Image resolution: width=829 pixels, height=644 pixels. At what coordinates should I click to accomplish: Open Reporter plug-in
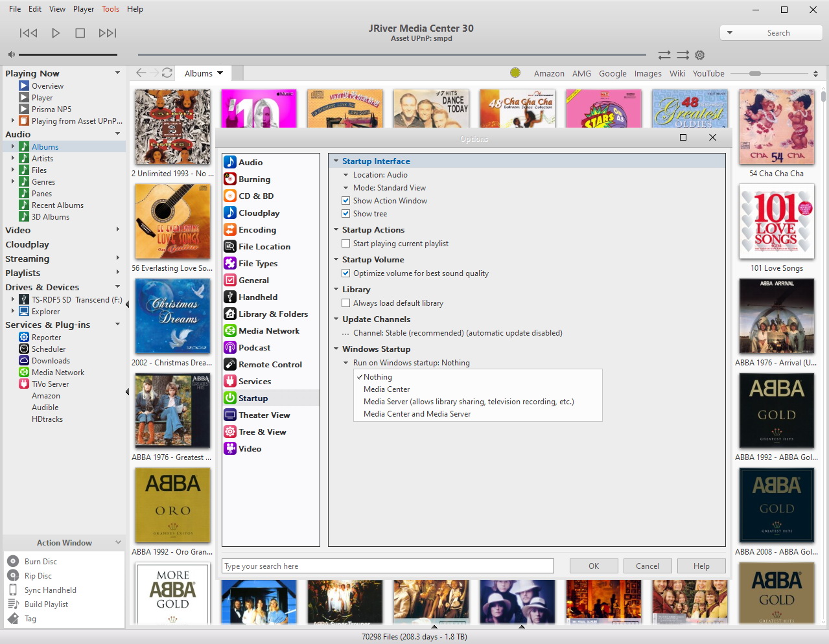point(46,338)
